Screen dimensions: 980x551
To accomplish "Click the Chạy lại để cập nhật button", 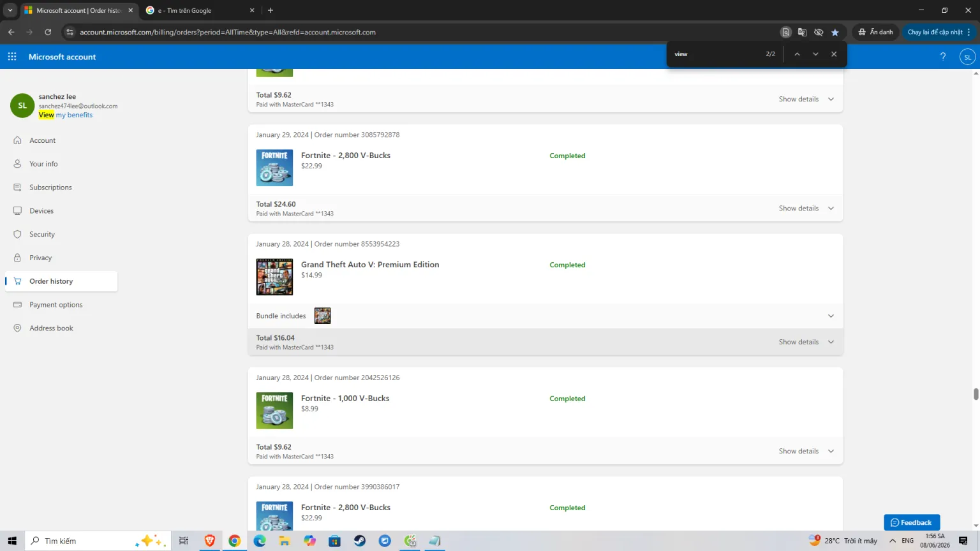I will tap(939, 32).
